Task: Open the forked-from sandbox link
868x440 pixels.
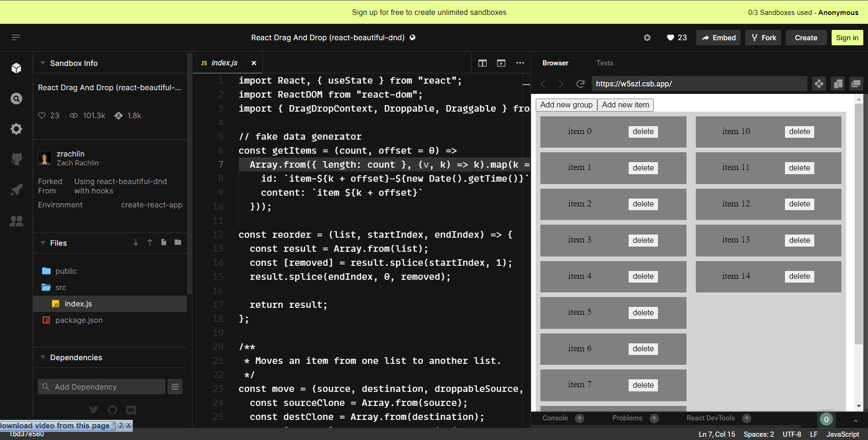Action: (x=120, y=186)
